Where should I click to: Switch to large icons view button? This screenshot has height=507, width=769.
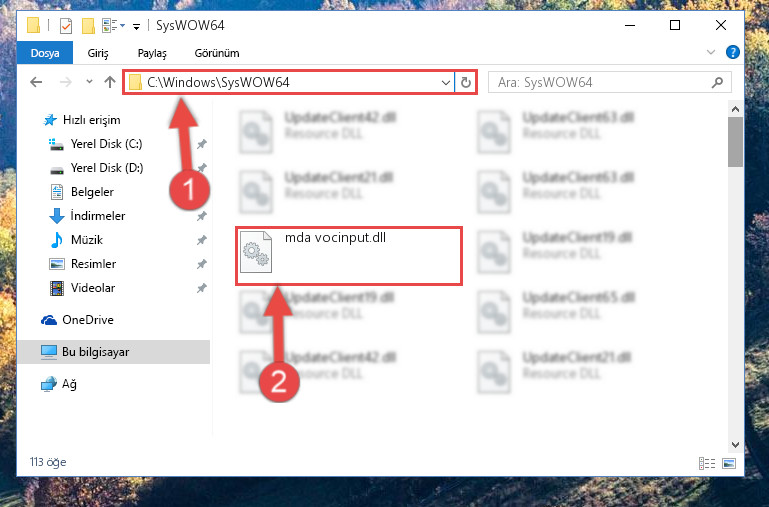pyautogui.click(x=729, y=463)
